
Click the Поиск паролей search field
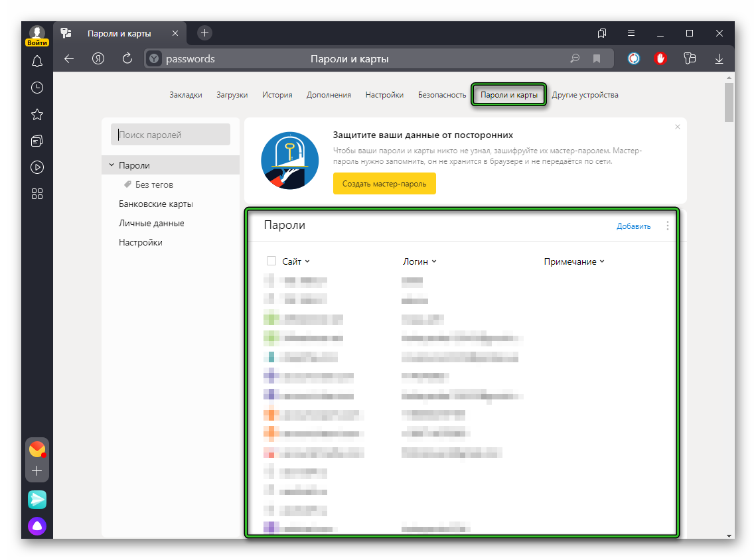click(x=171, y=135)
